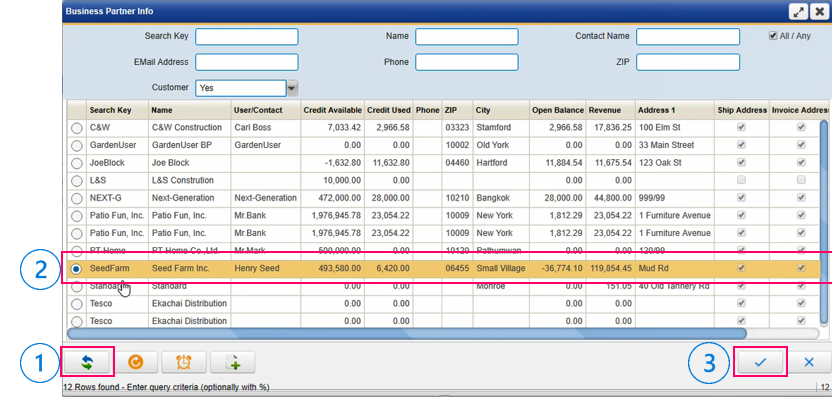Focus the Phone input field

[x=466, y=62]
